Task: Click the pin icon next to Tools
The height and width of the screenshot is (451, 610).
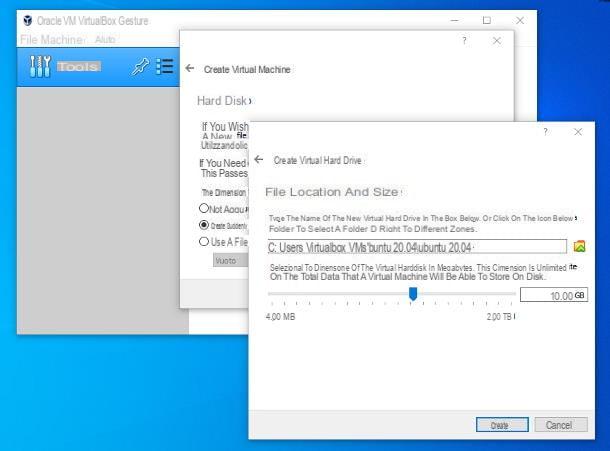Action: [140, 67]
